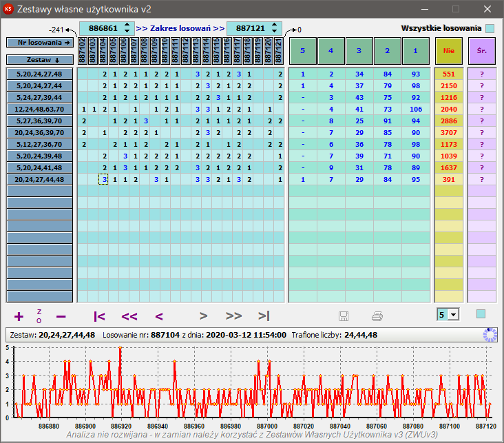Screen dimensions: 504x443
Task: Increase start draw 886861 with up arrow
Action: 127,25
